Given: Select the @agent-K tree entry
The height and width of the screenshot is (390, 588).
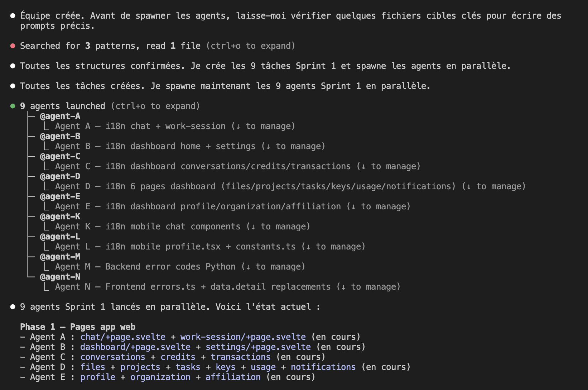Looking at the screenshot, I should click(60, 217).
